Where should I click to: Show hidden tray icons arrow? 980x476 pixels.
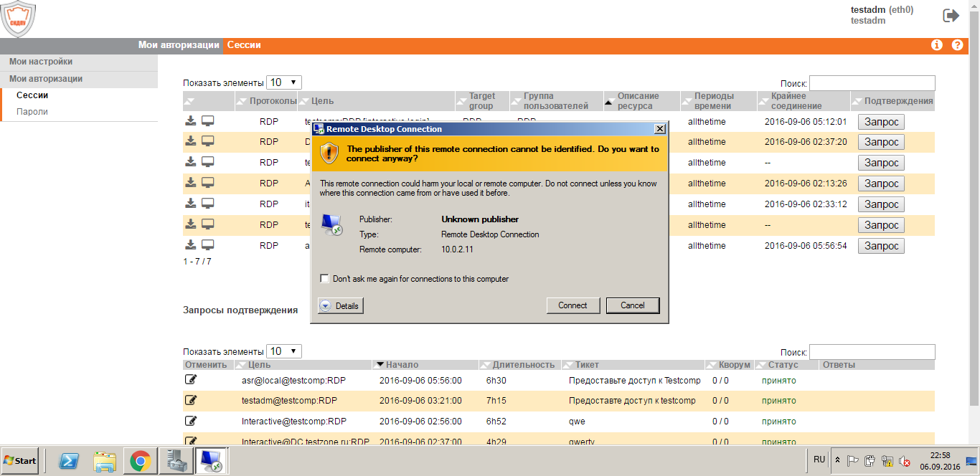[838, 461]
